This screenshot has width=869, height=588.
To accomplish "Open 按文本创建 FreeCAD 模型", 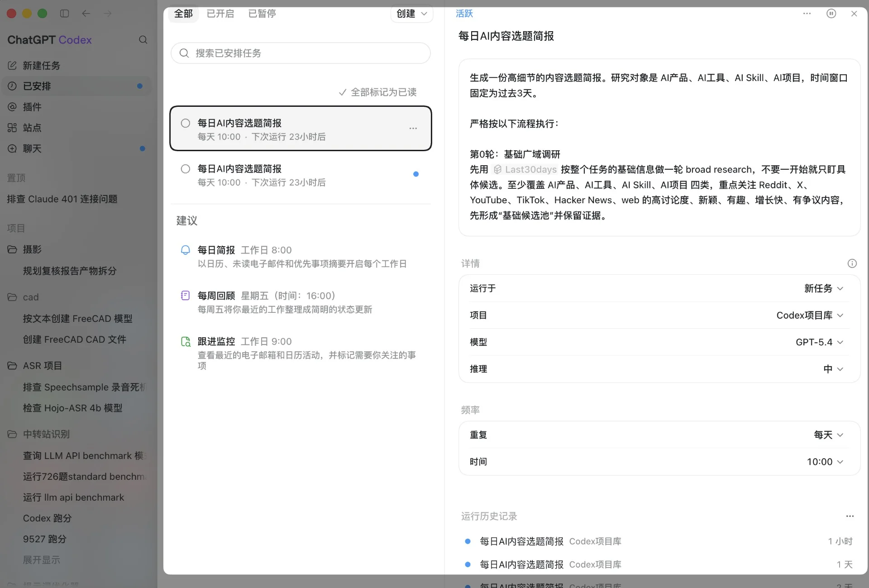I will click(x=78, y=319).
